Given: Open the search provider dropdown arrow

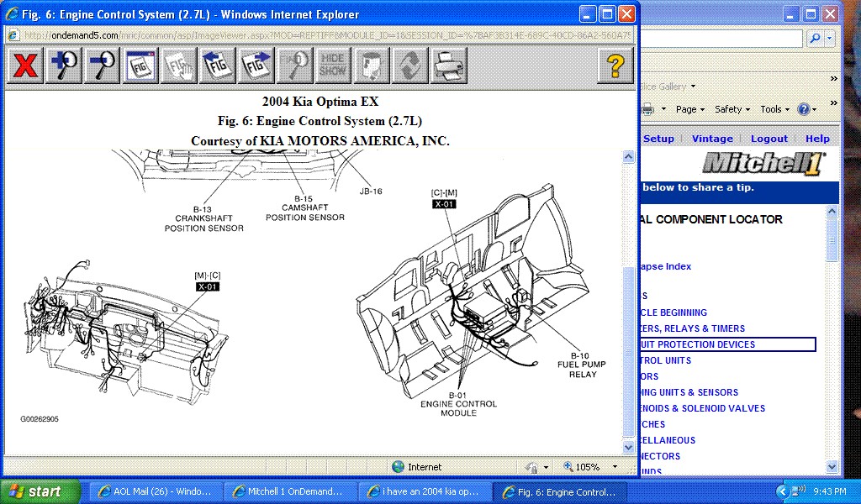Looking at the screenshot, I should pos(830,38).
